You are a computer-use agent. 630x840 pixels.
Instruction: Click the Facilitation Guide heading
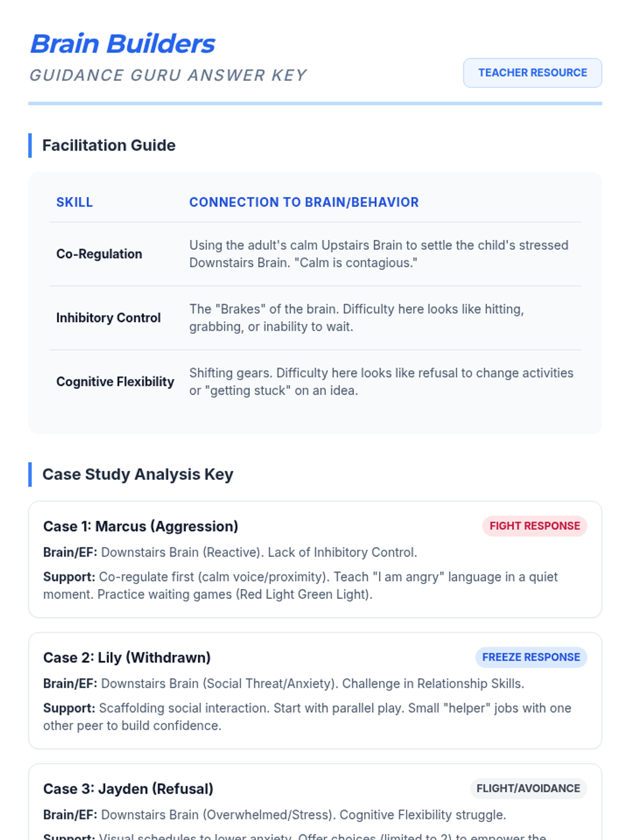(x=109, y=145)
